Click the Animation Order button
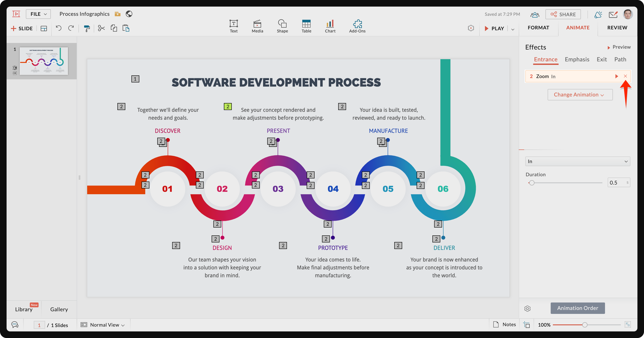Viewport: 644px width, 338px height. point(578,308)
